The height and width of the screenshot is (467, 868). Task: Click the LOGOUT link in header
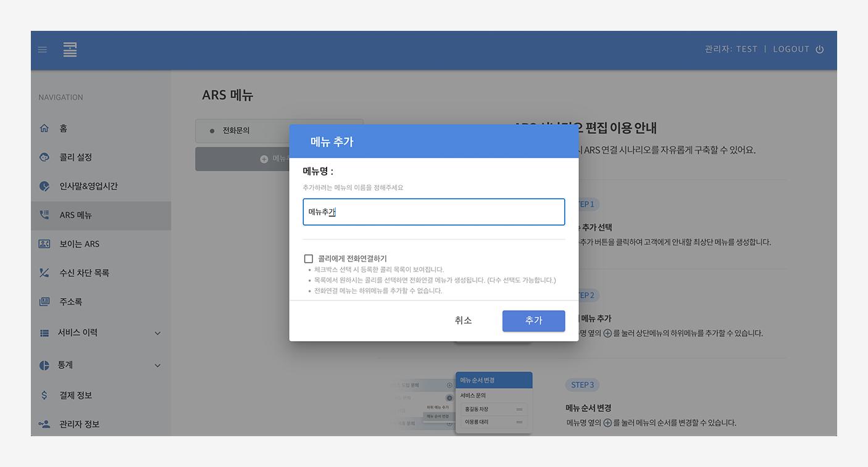click(x=791, y=49)
